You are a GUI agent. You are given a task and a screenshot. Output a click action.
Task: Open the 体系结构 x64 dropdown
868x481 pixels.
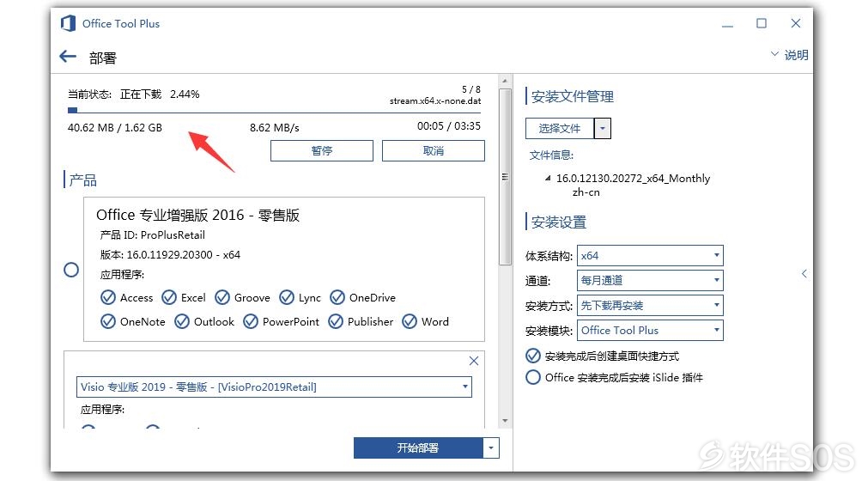tap(650, 256)
